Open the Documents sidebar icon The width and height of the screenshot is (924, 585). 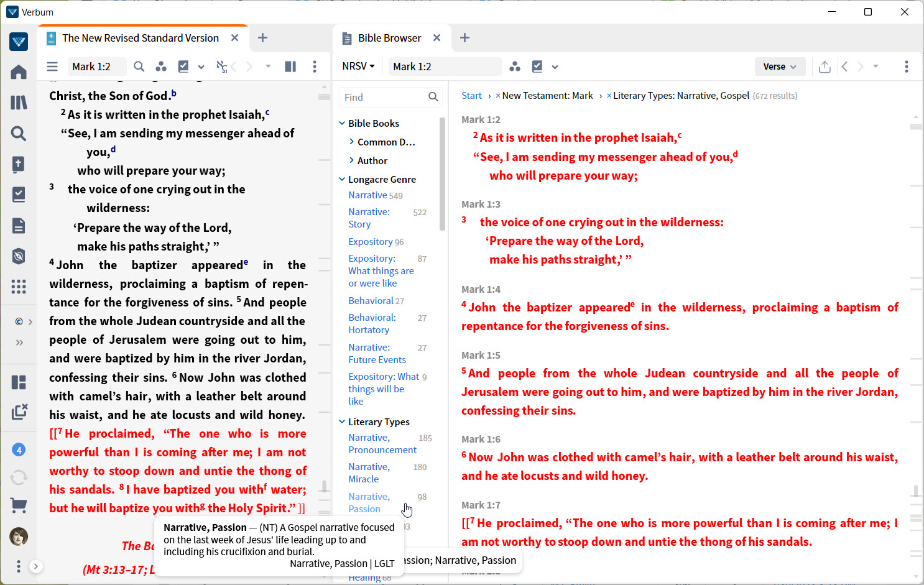[x=19, y=225]
